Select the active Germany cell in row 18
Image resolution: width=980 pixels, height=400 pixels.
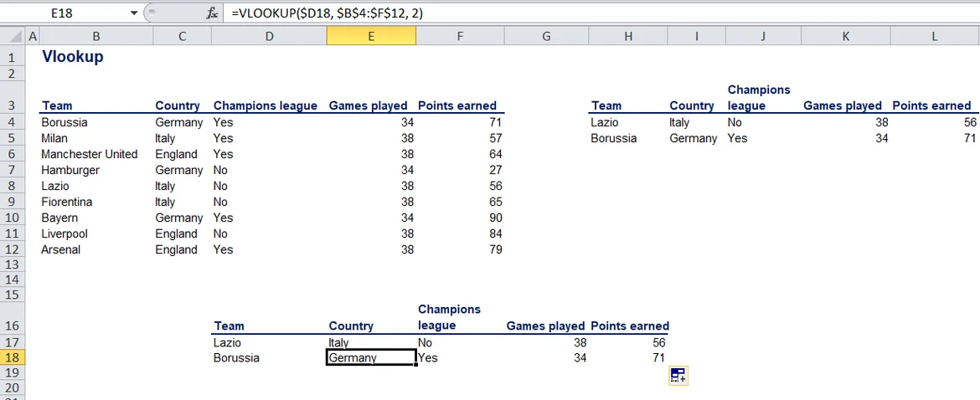pos(371,357)
